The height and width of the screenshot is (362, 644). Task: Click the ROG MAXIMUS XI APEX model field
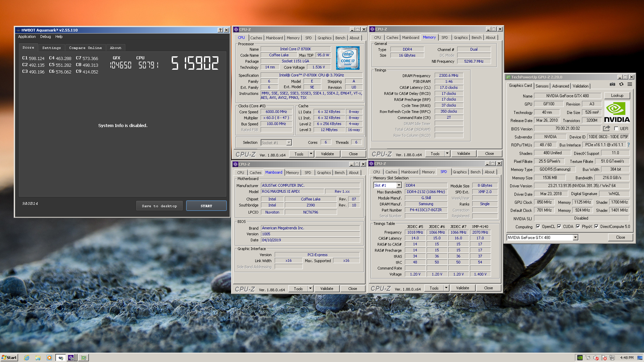(292, 191)
